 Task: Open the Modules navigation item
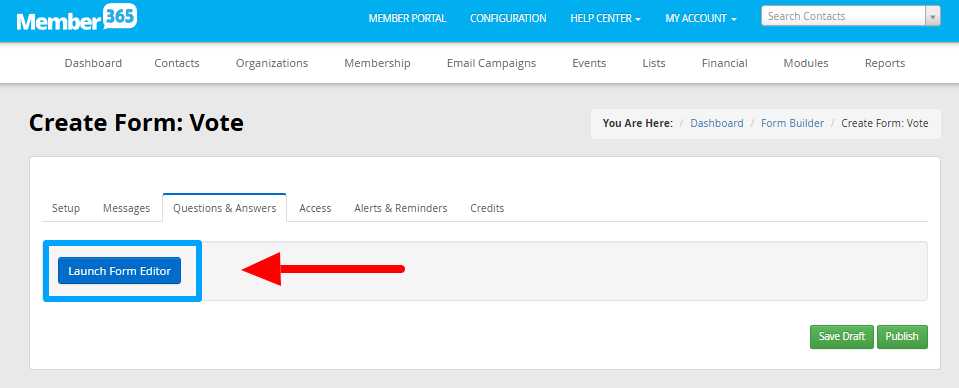pos(806,63)
